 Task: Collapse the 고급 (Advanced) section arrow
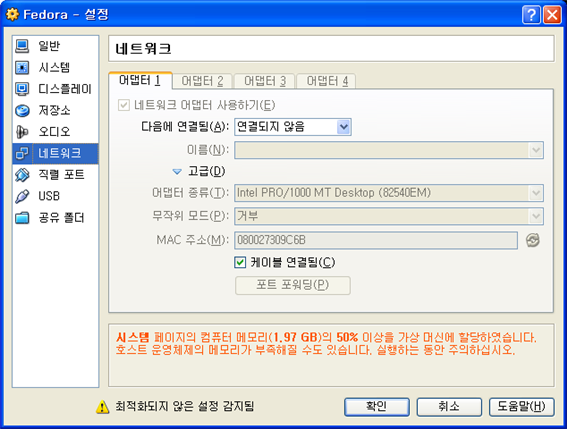(x=177, y=171)
